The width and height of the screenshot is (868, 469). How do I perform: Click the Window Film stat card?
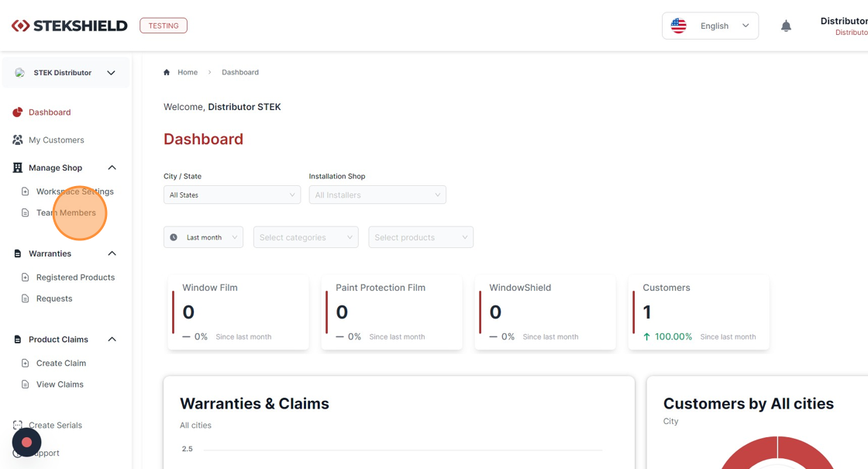pyautogui.click(x=238, y=312)
